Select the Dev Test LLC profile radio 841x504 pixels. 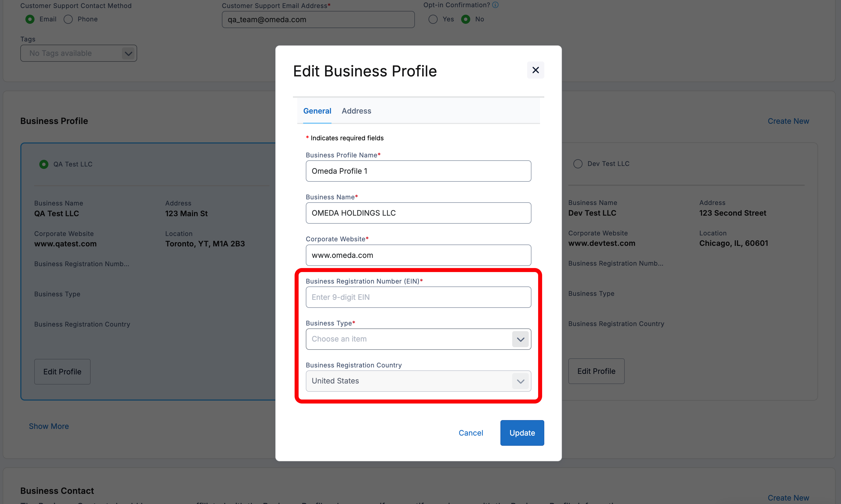pyautogui.click(x=577, y=164)
